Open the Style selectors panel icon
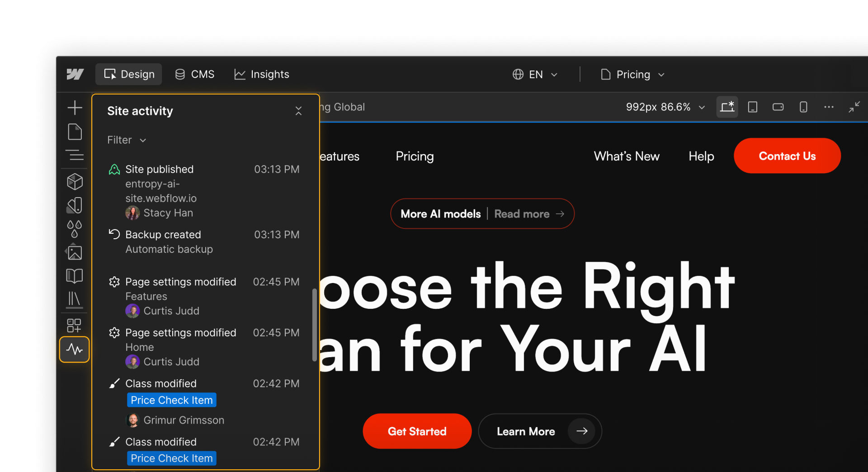 click(x=75, y=205)
